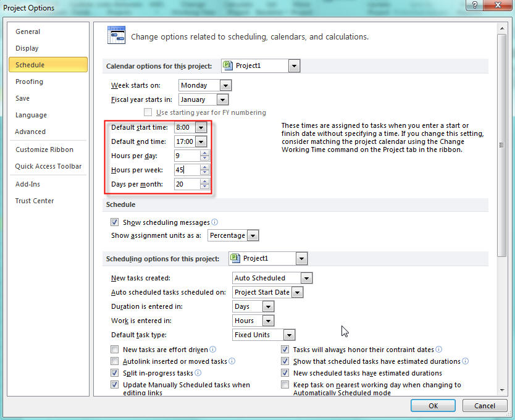Disable Show scheduling messages checkbox
The height and width of the screenshot is (420, 515).
114,222
